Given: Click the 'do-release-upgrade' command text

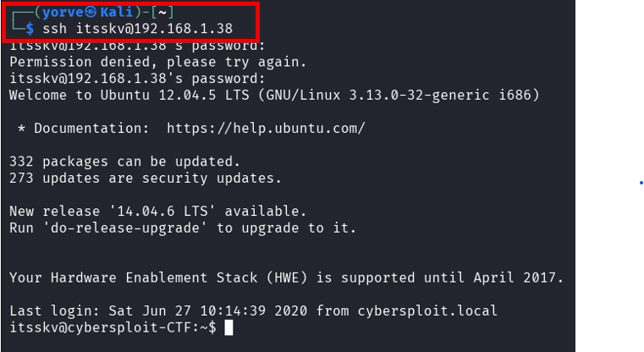Looking at the screenshot, I should (x=125, y=228).
